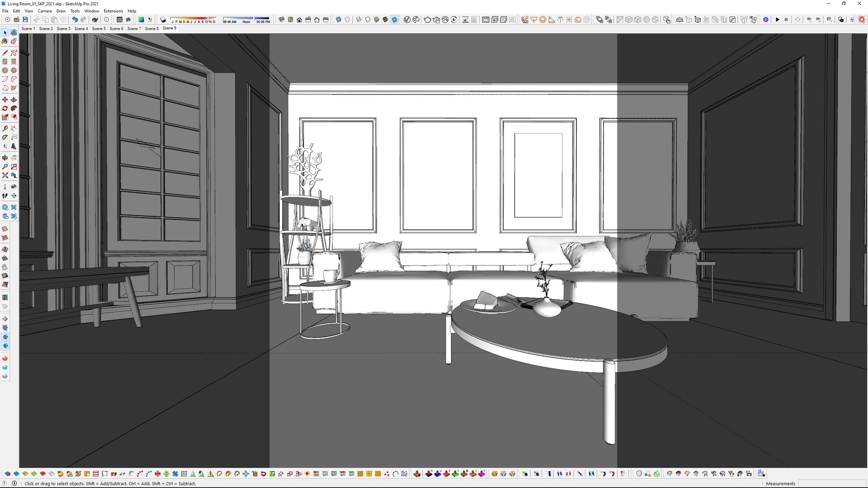
Task: Toggle Show/Hide Shadows button
Action: click(x=163, y=19)
